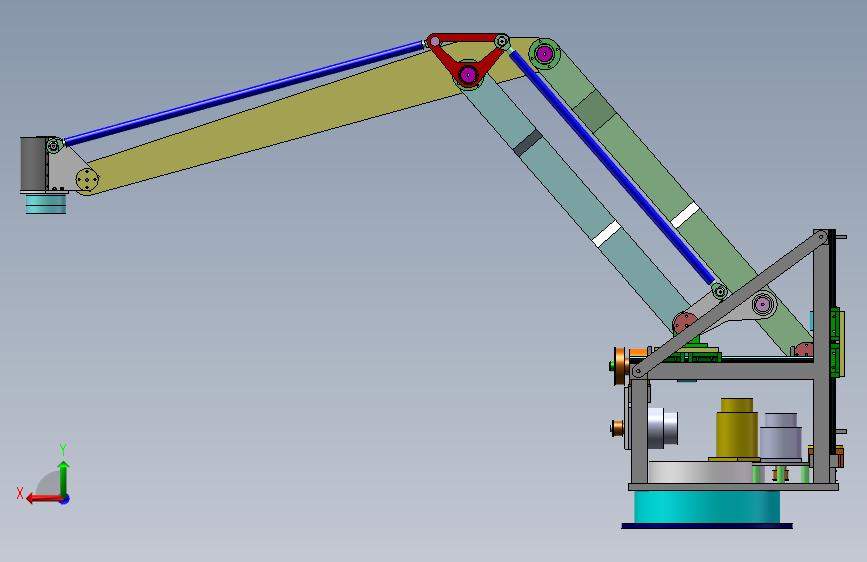The image size is (867, 562).
Task: Select the large orange pulley wheel
Action: pyautogui.click(x=622, y=367)
